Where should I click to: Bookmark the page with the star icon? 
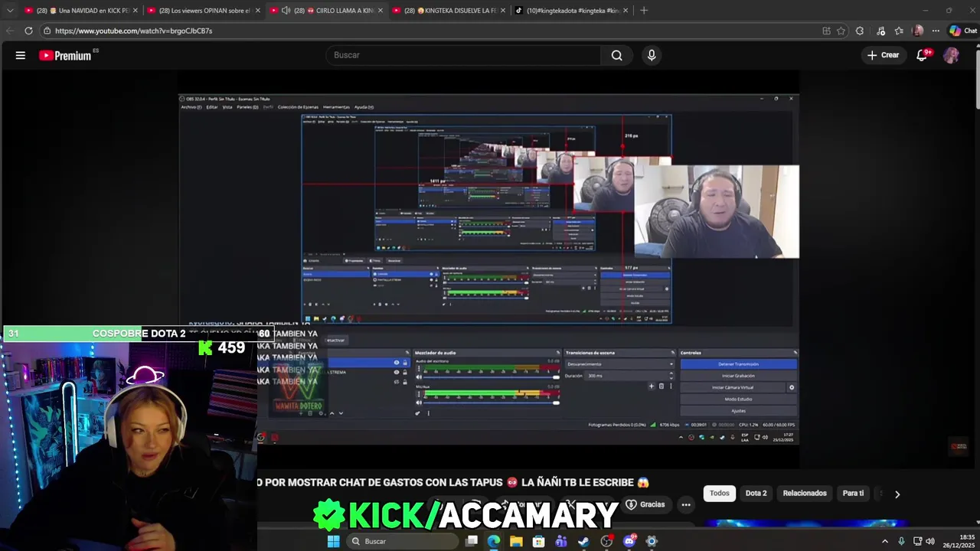[x=841, y=31]
